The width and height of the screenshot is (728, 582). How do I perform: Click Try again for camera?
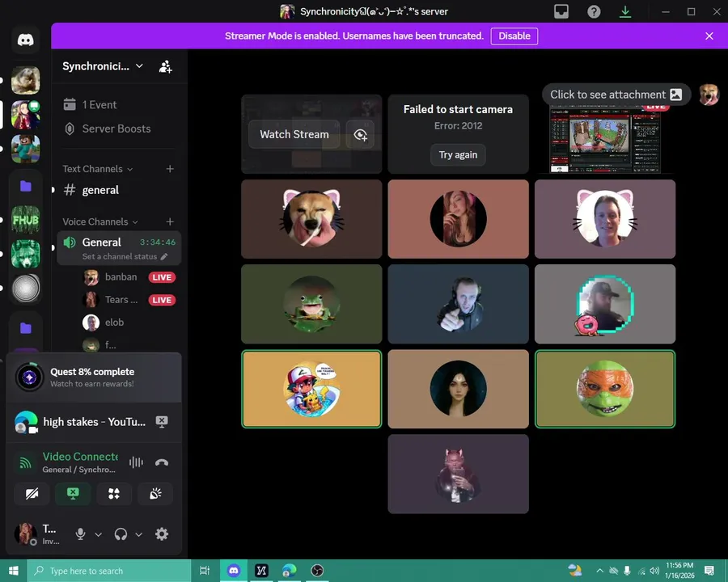459,155
